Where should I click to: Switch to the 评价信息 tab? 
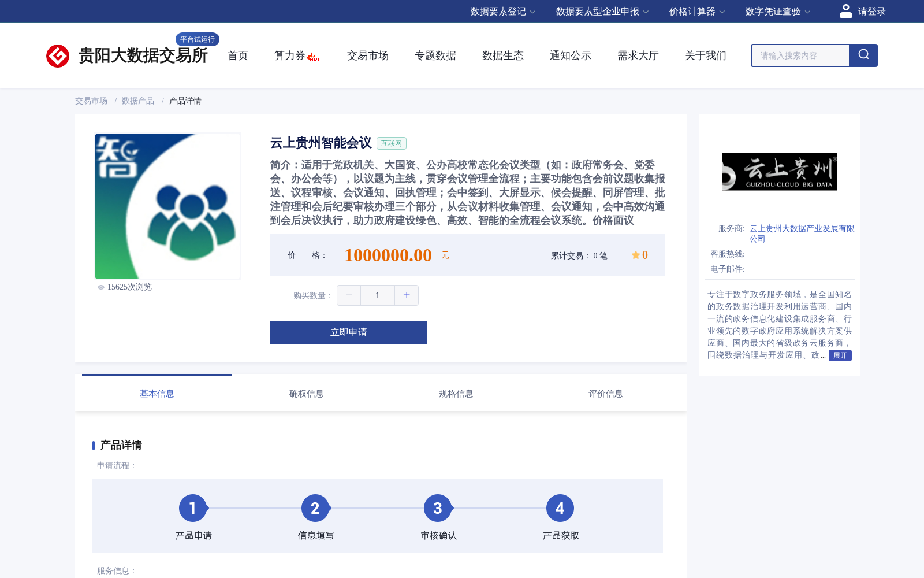[605, 394]
